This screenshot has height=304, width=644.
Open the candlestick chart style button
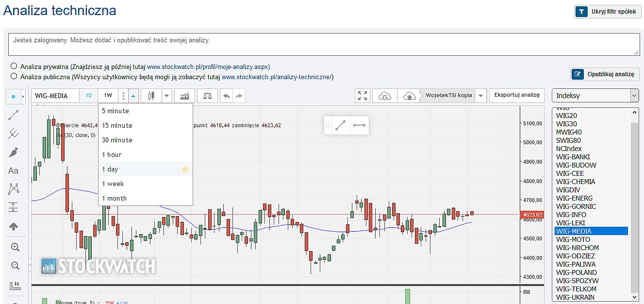151,96
